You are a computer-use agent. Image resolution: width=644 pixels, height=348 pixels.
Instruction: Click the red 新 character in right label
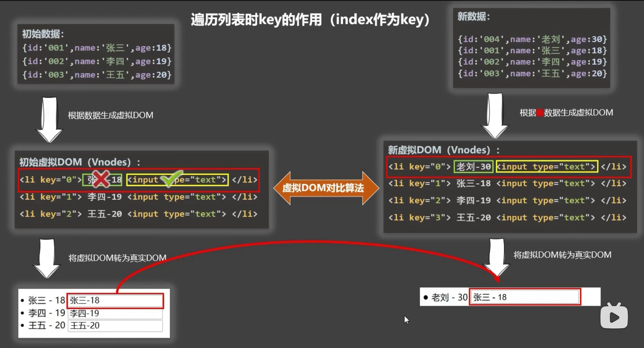(x=540, y=113)
